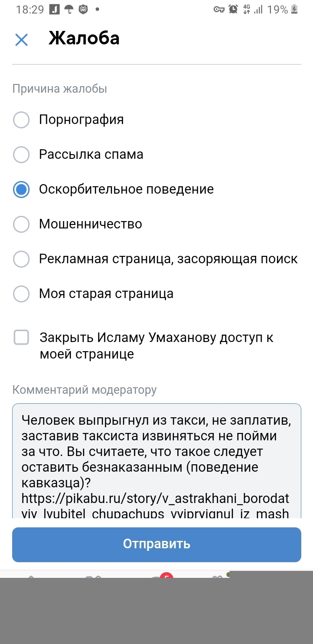Screen dimensions: 313x644
Task: Select the Оскорбительное поведение option
Action: coord(21,189)
